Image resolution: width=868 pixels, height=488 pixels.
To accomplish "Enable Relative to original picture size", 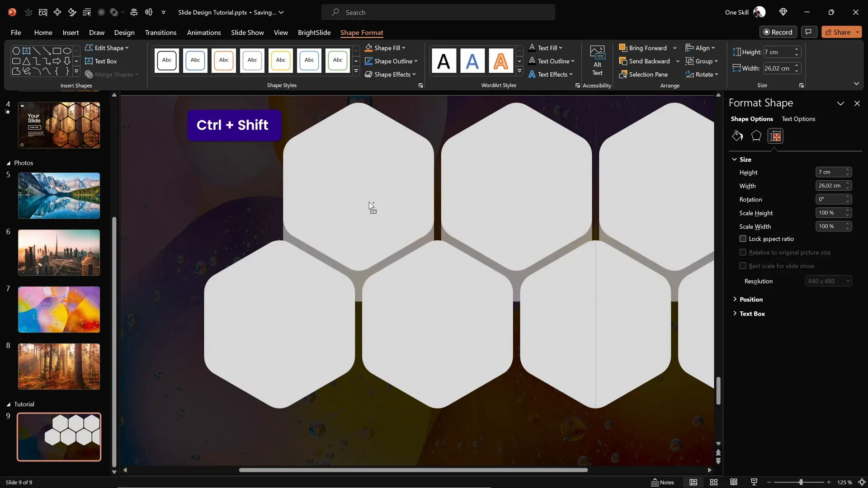I will pyautogui.click(x=743, y=252).
